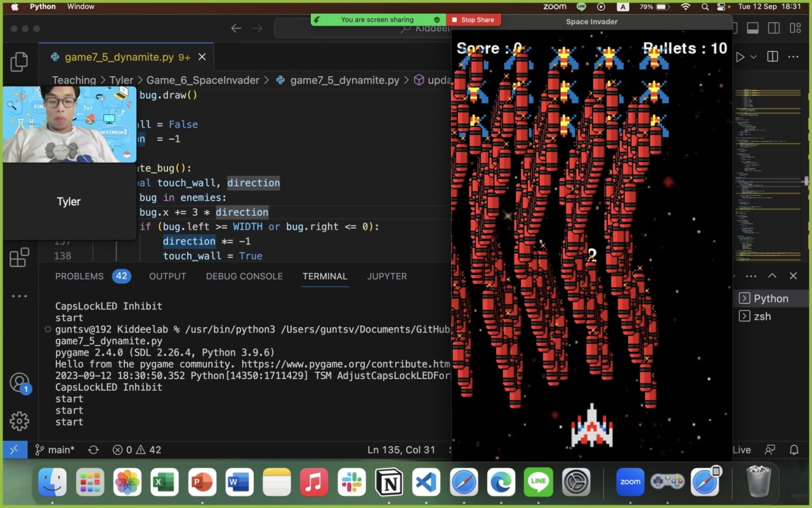Open the Window menu in the menu bar
Screen dimensions: 812x508
pos(81,6)
